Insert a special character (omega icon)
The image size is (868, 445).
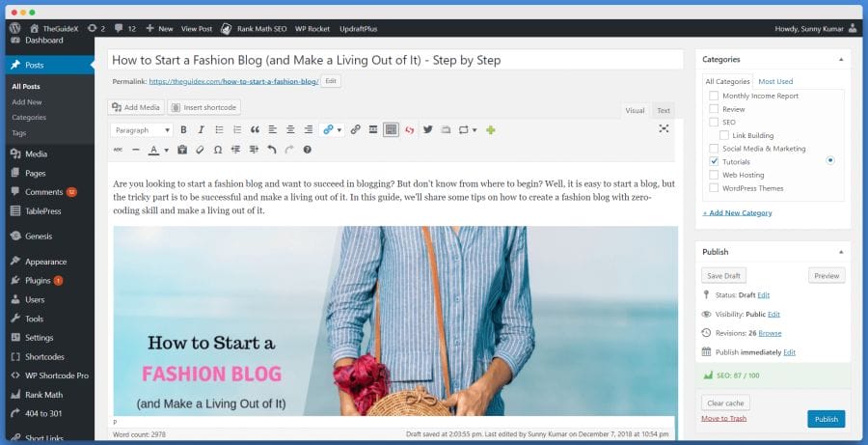(218, 150)
